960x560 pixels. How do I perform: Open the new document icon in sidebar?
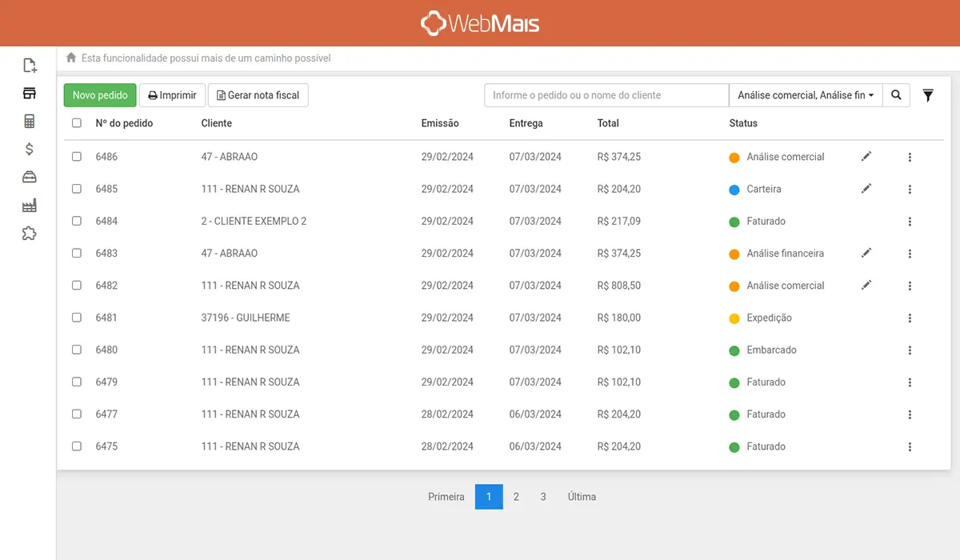click(30, 65)
